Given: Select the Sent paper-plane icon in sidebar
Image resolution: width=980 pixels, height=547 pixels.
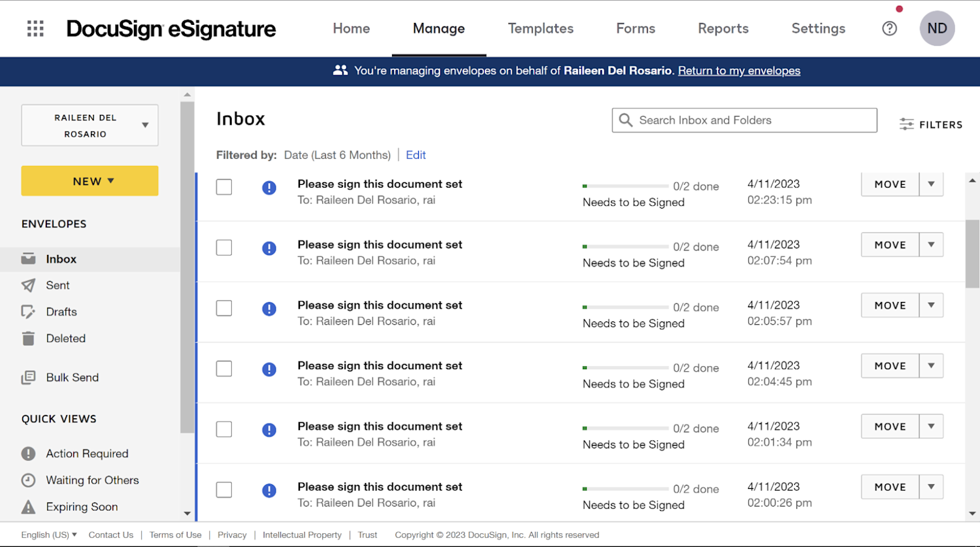Looking at the screenshot, I should click(x=29, y=285).
